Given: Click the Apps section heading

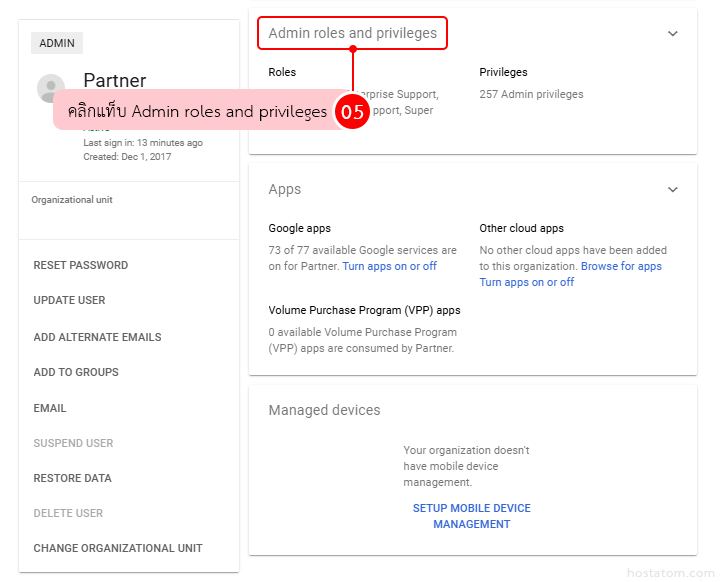Looking at the screenshot, I should pyautogui.click(x=285, y=189).
